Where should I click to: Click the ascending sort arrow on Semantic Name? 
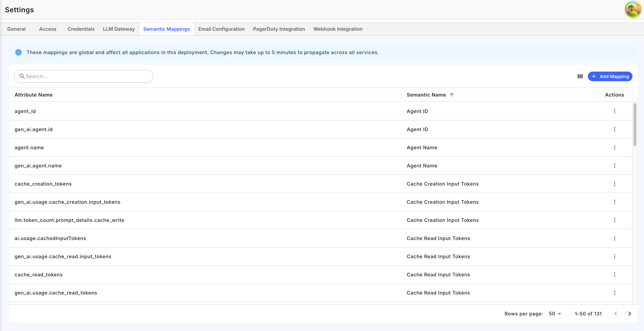coord(452,95)
